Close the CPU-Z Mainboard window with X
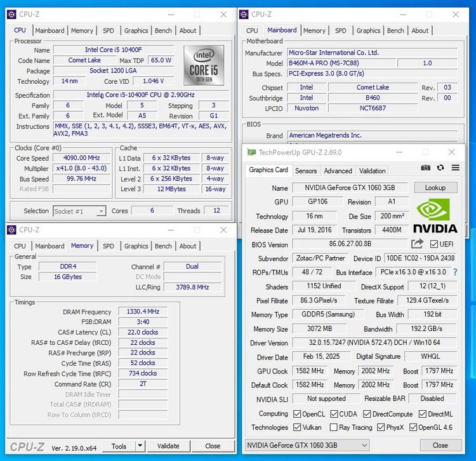The height and width of the screenshot is (461, 476). [x=455, y=14]
